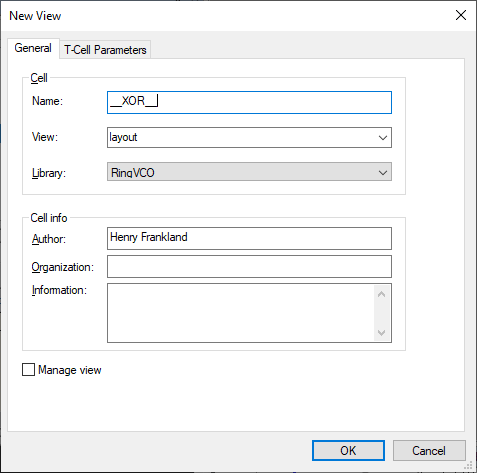Image resolution: width=477 pixels, height=473 pixels.
Task: Open the layout view combo box
Action: tap(249, 137)
